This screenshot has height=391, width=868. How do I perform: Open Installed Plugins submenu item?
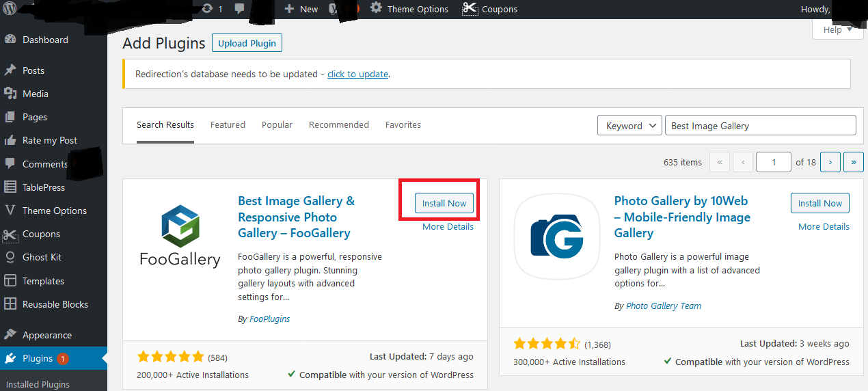coord(38,384)
